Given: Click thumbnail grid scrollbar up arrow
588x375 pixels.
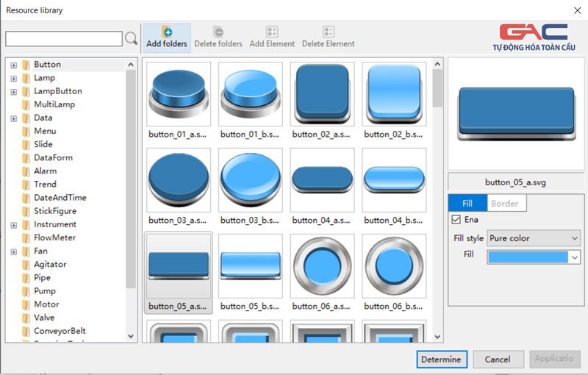Looking at the screenshot, I should [x=437, y=64].
